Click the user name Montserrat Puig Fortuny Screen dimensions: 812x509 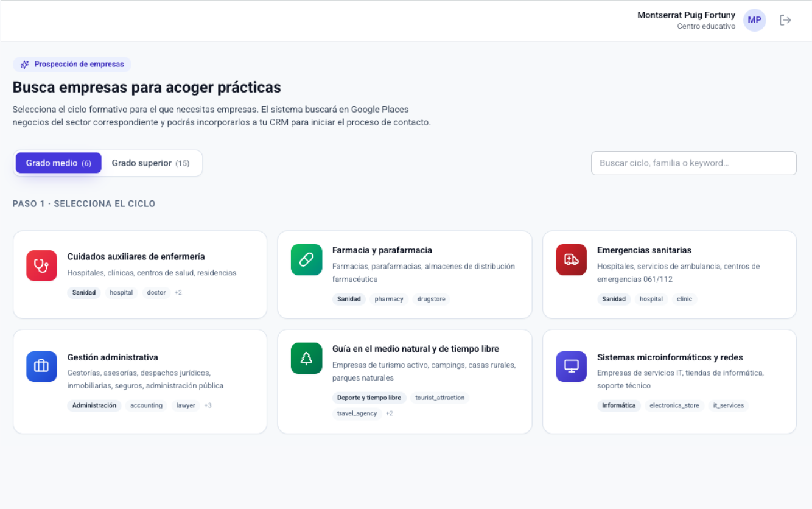pyautogui.click(x=686, y=15)
